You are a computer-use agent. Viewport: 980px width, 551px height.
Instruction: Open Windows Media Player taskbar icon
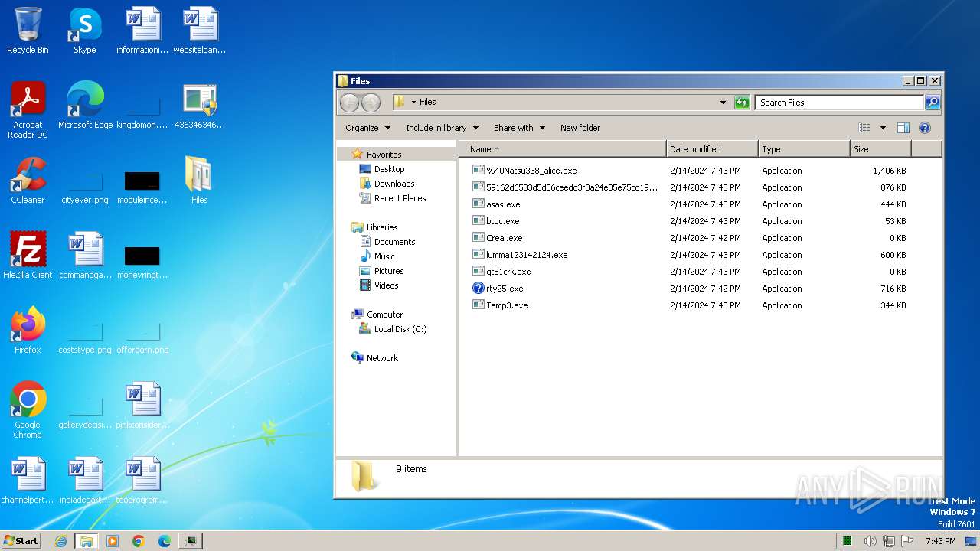pyautogui.click(x=113, y=541)
